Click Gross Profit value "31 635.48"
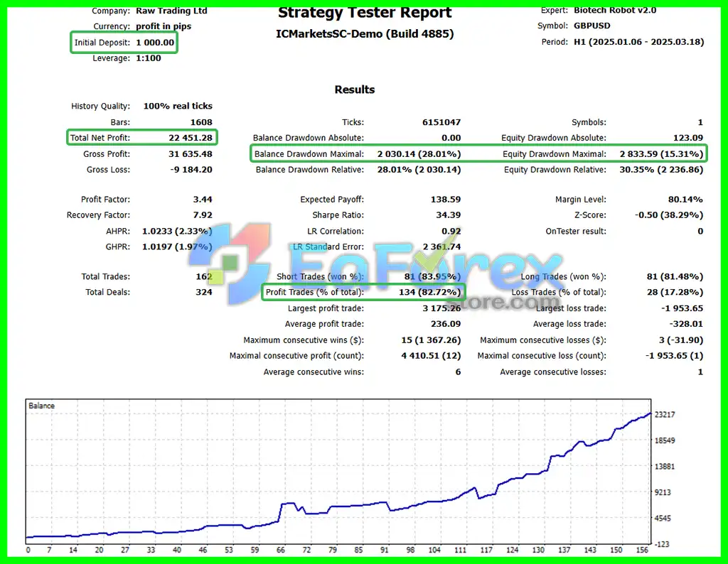This screenshot has height=564, width=728. 191,154
